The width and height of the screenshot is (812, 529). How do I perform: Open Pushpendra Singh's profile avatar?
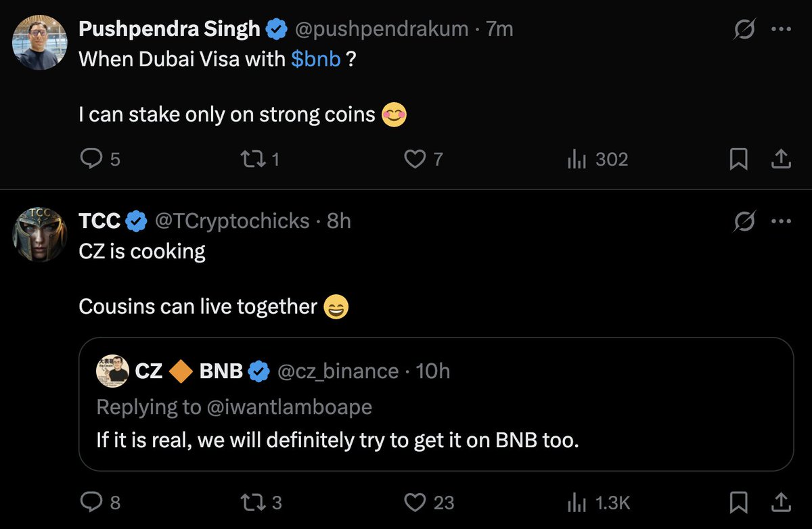(41, 43)
